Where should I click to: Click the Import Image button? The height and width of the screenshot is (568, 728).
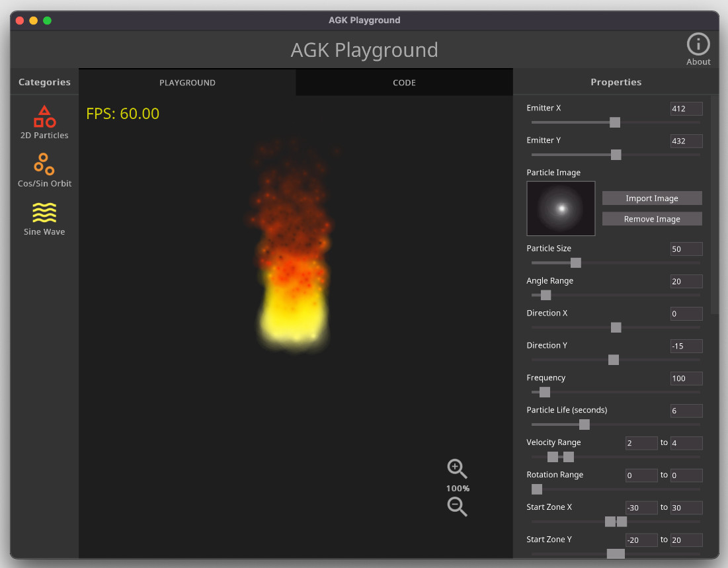[651, 198]
